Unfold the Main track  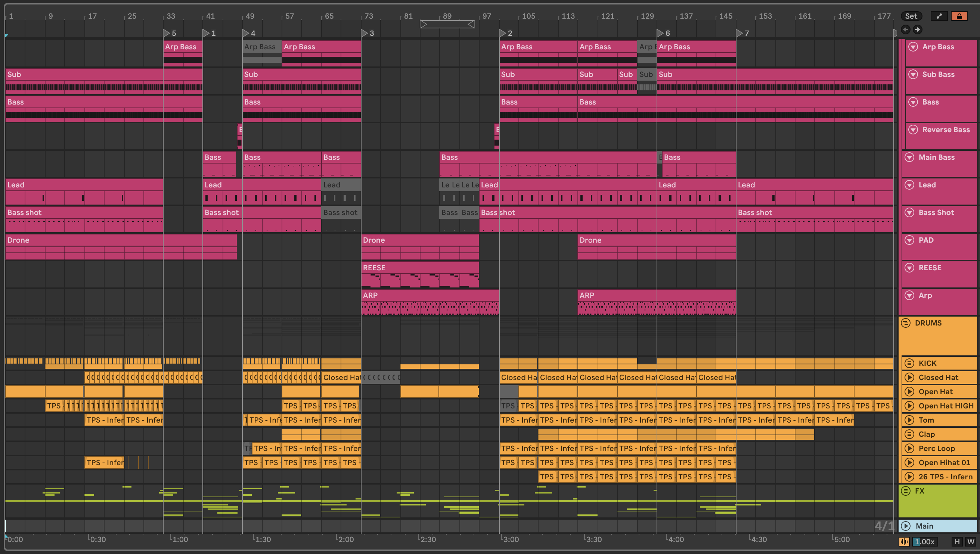[x=906, y=526]
